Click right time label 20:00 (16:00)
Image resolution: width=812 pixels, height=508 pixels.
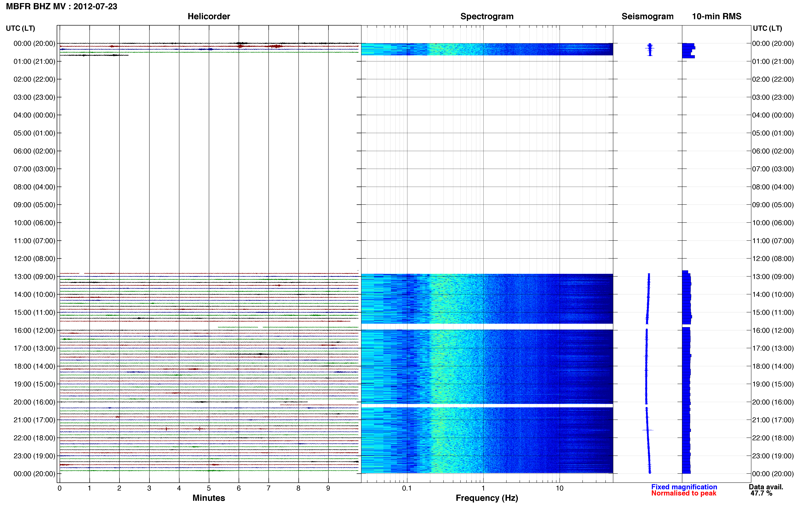pyautogui.click(x=773, y=402)
